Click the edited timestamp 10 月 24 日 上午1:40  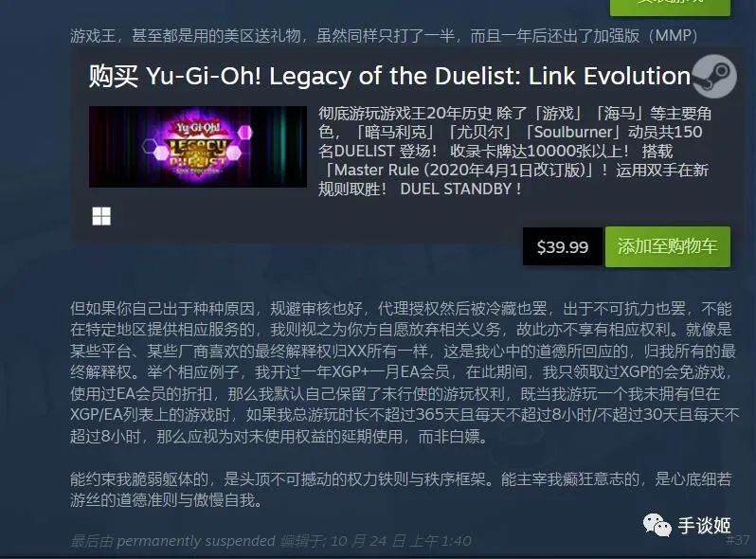point(401,541)
